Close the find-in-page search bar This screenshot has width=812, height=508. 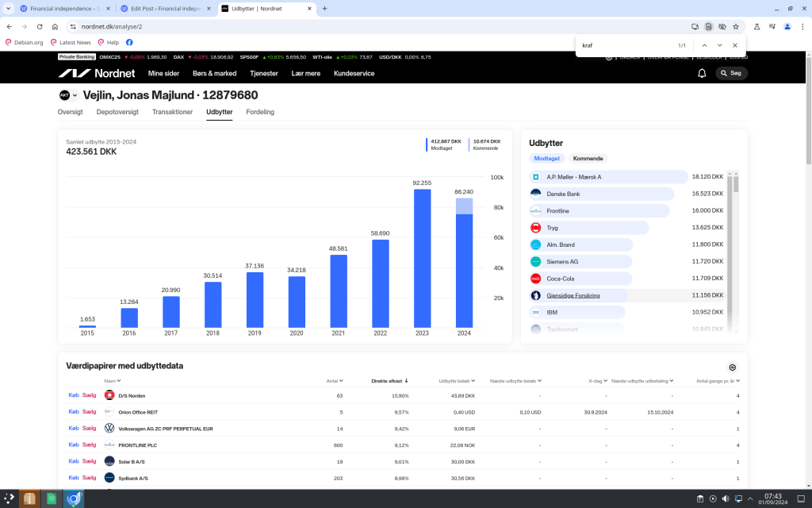point(735,45)
